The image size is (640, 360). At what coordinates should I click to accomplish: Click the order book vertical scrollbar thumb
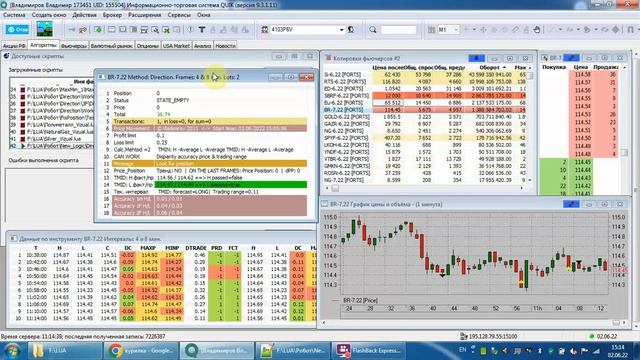pos(624,153)
